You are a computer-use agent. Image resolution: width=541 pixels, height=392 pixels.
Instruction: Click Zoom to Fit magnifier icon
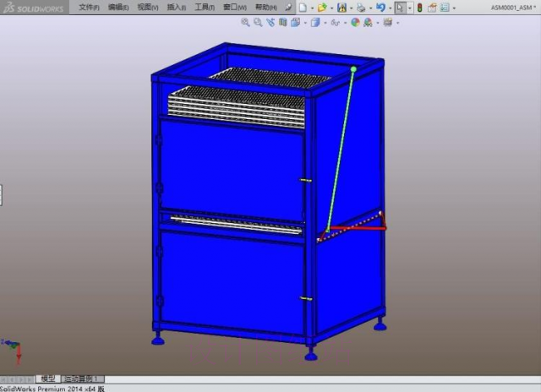(246, 23)
